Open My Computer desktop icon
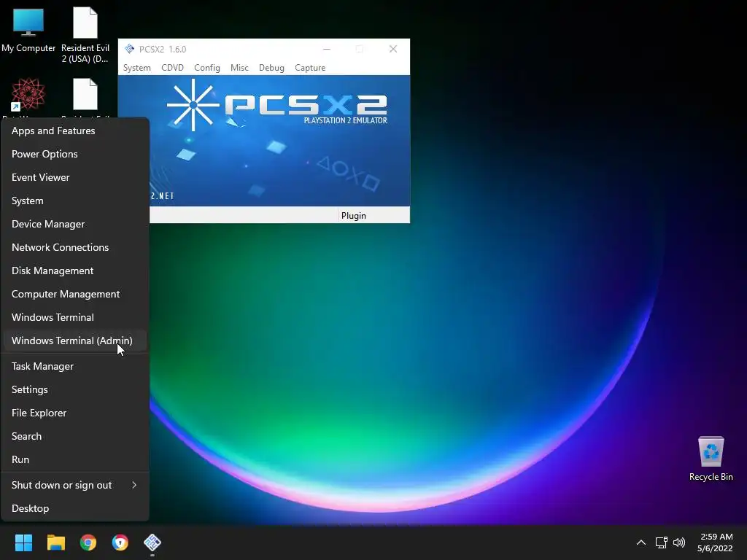Screen dimensions: 747x560 [x=28, y=29]
